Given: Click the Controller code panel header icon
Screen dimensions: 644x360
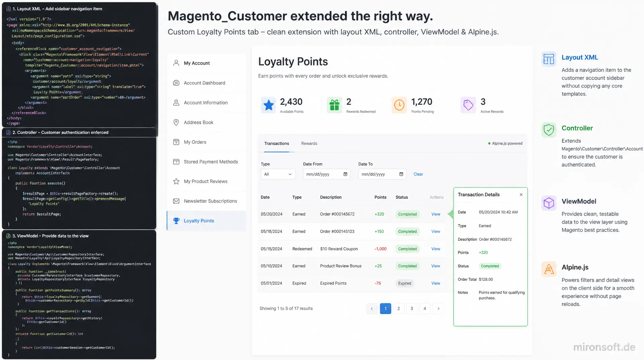Looking at the screenshot, I should click(x=8, y=132).
